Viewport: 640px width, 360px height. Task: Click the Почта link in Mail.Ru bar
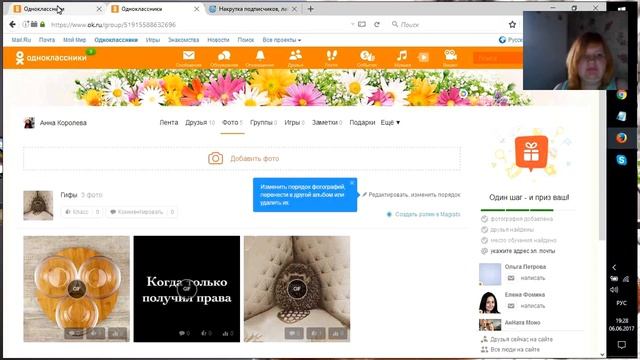tap(47, 40)
